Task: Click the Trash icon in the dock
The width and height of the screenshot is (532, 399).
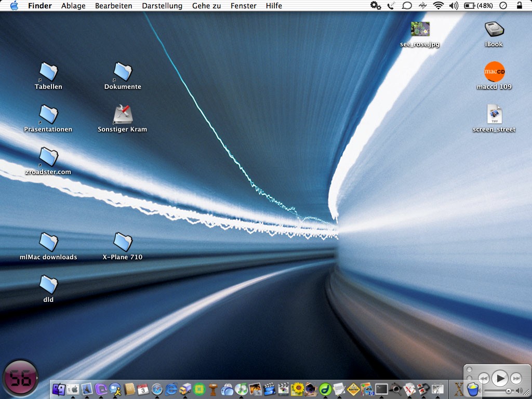Action: [472, 389]
